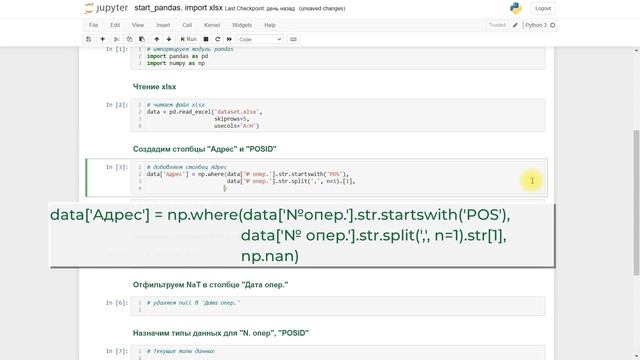Rename notebook title start_pandas. import xlsx
Image resolution: width=640 pixels, height=360 pixels.
coord(178,8)
